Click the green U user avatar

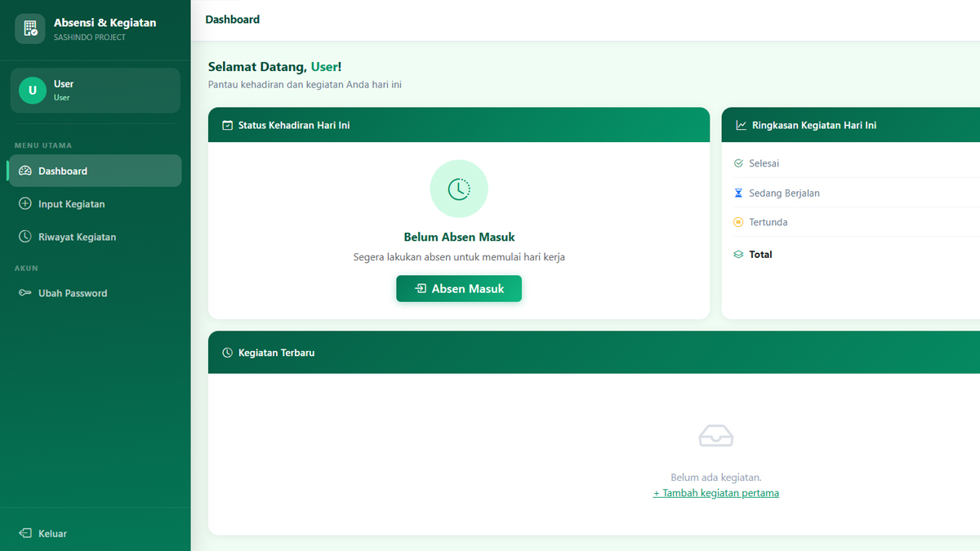pos(33,90)
